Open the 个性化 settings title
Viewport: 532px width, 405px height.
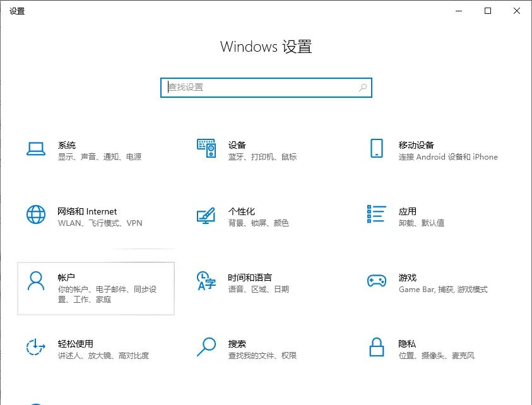point(242,212)
